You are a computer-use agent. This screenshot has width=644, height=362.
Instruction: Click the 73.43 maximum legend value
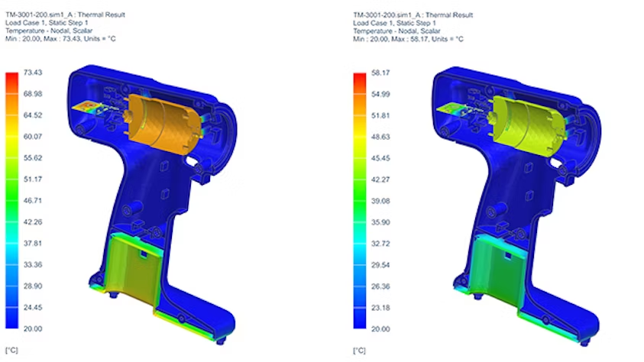coord(32,73)
